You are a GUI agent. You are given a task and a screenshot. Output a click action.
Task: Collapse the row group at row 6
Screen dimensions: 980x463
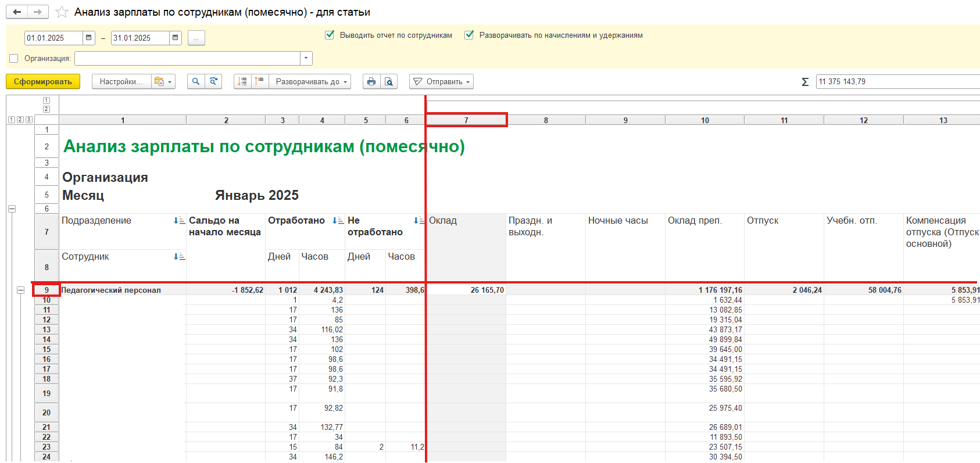click(x=12, y=209)
